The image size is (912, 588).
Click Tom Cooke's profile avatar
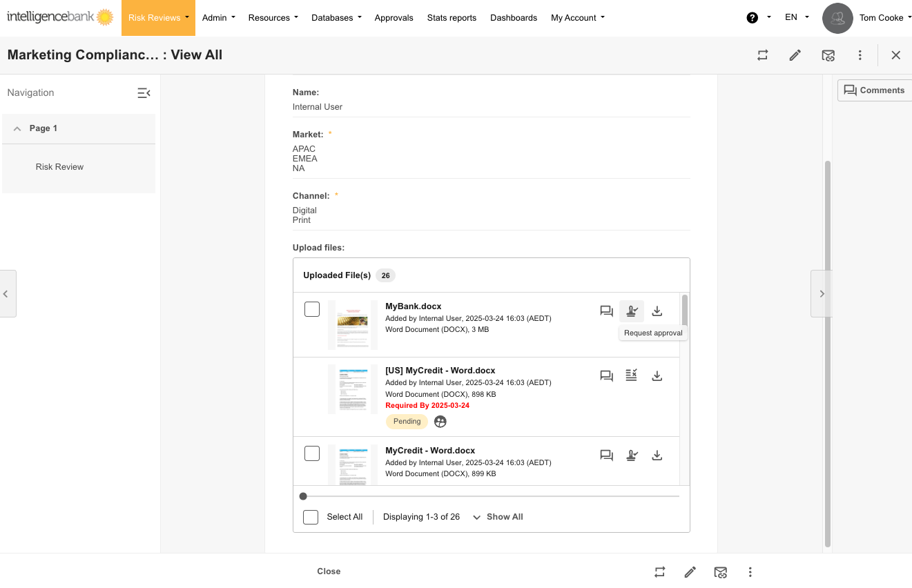point(837,18)
